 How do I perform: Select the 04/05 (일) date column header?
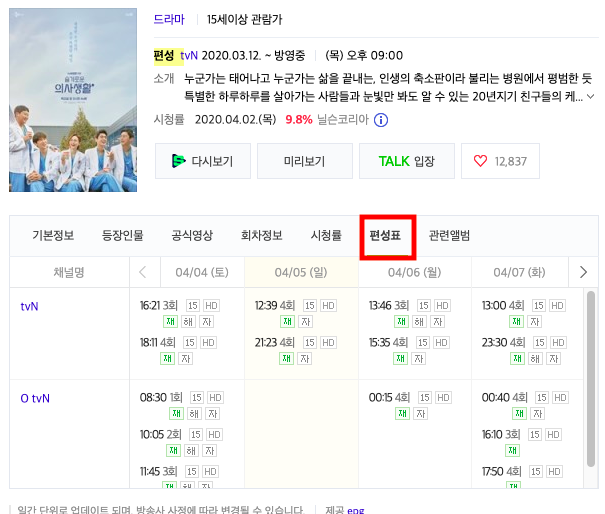(301, 272)
